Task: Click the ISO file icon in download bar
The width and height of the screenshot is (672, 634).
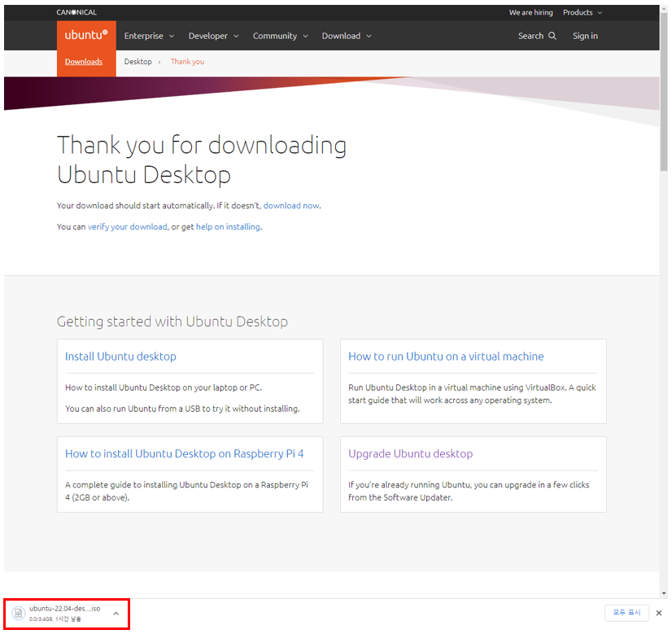Action: (x=19, y=614)
